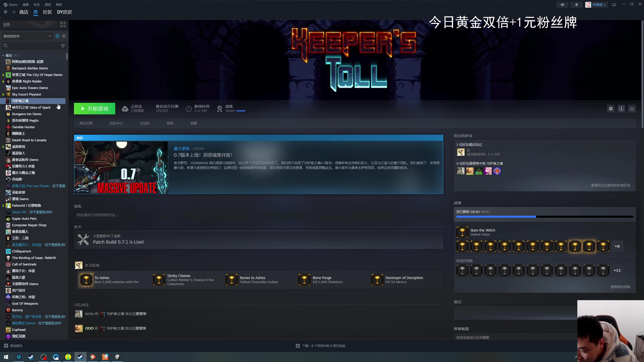This screenshot has height=362, width=644.
Task: Open the 查看 menu
Action: click(26, 5)
